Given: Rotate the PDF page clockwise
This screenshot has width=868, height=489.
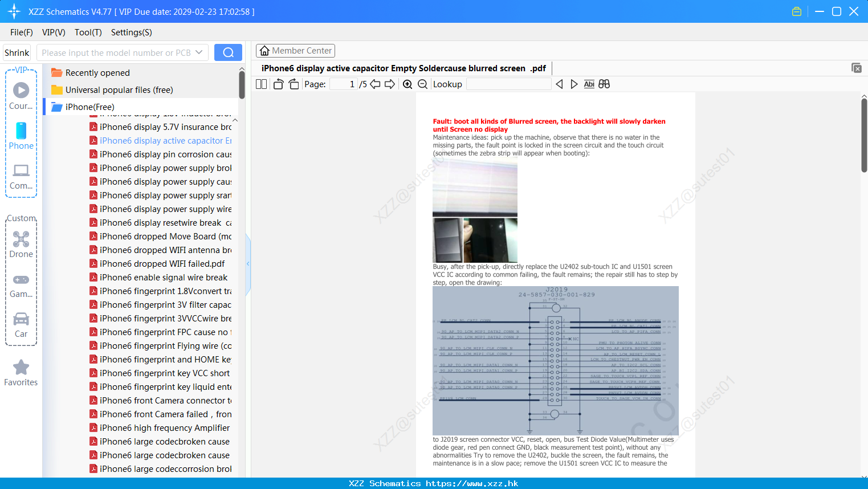Looking at the screenshot, I should click(294, 84).
